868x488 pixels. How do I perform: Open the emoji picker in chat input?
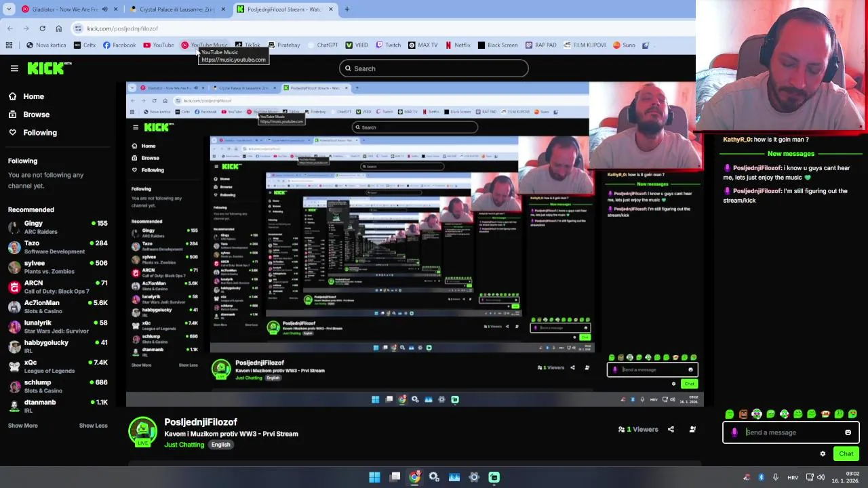pyautogui.click(x=848, y=432)
